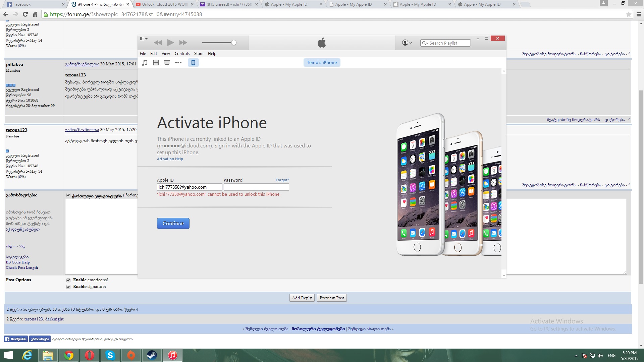Viewport: 644px width, 362px height.
Task: Open the Activation Help link
Action: pos(170,159)
